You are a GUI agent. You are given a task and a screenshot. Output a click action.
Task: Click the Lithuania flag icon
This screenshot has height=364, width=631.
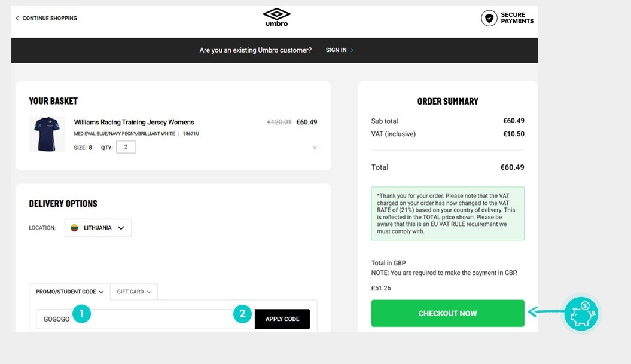click(x=75, y=228)
